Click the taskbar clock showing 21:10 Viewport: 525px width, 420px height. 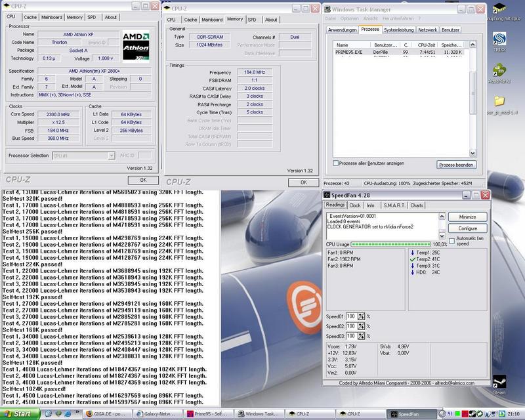pos(513,414)
